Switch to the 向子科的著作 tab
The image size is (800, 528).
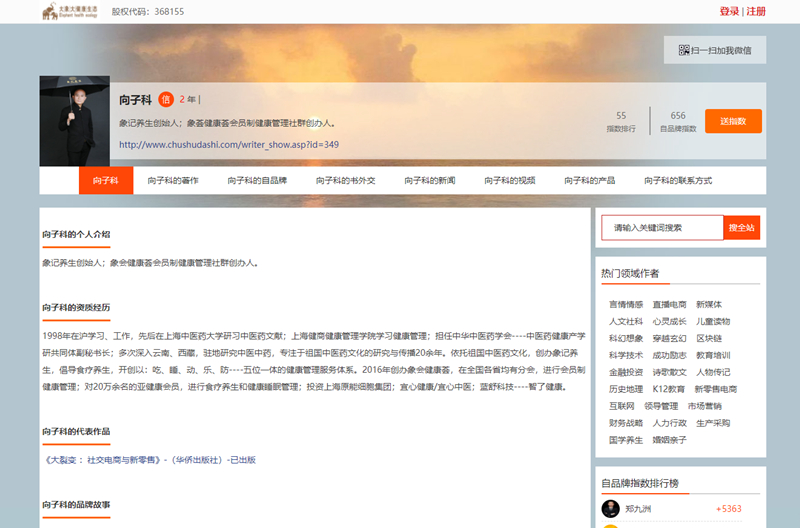pos(172,181)
